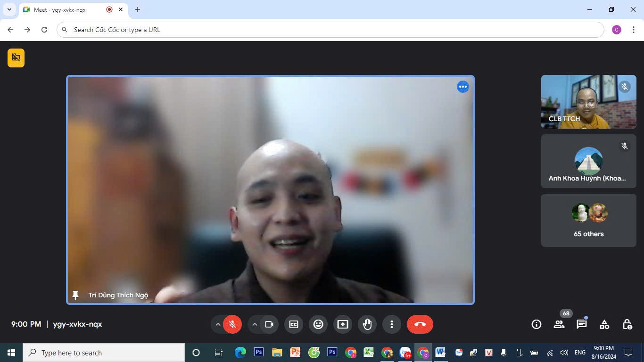Screen dimensions: 644x362
Task: Show the participants list panel
Action: tap(559, 324)
